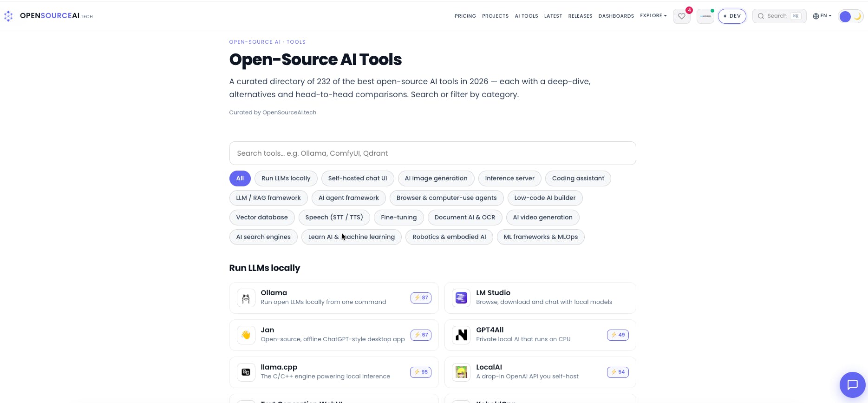Image resolution: width=868 pixels, height=403 pixels.
Task: Open the GPT4All tool card title
Action: tap(490, 330)
